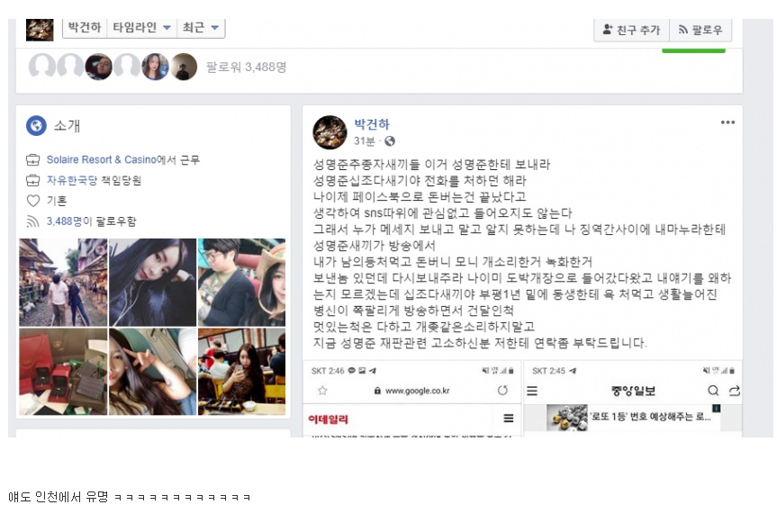Select the 박건하 tab in header bar
This screenshot has height=532, width=777.
85,27
